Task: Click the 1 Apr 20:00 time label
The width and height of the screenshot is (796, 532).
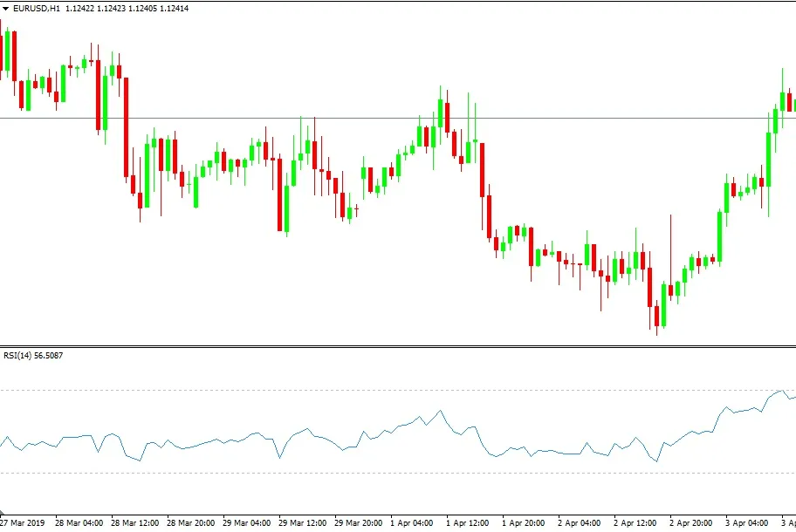Action: tap(524, 523)
